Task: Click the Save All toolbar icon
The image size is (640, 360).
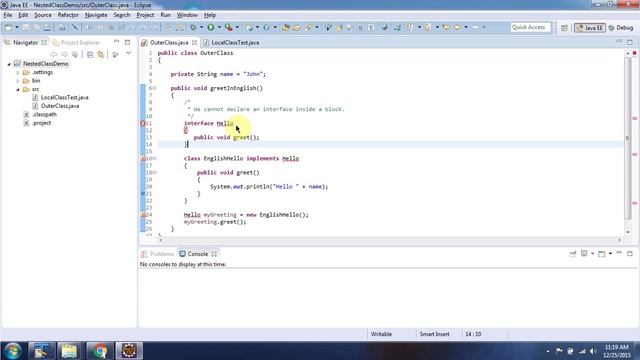Action: 36,27
